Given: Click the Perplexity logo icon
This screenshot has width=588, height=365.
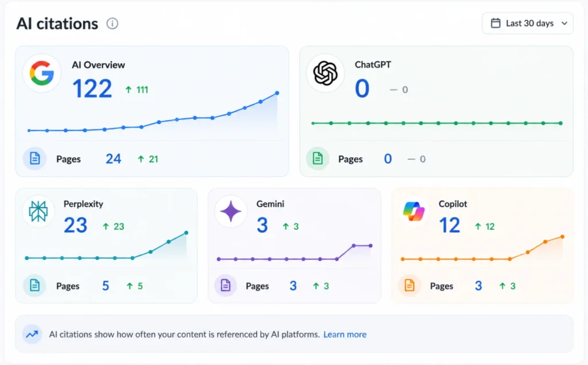Looking at the screenshot, I should (x=38, y=211).
